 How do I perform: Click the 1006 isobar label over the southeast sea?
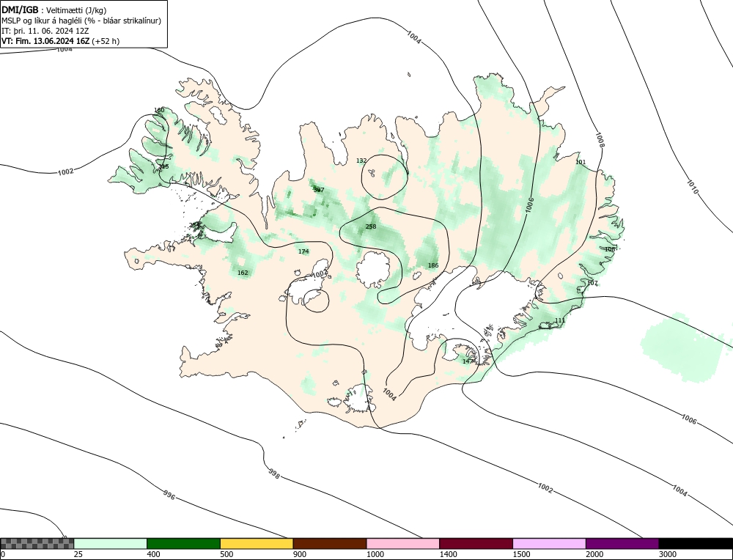[x=688, y=419]
